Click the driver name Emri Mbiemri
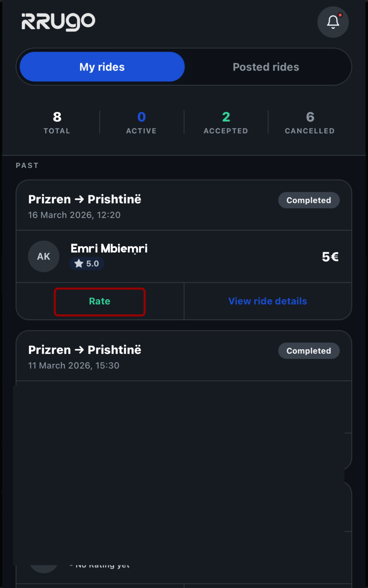This screenshot has height=588, width=368. tap(109, 248)
